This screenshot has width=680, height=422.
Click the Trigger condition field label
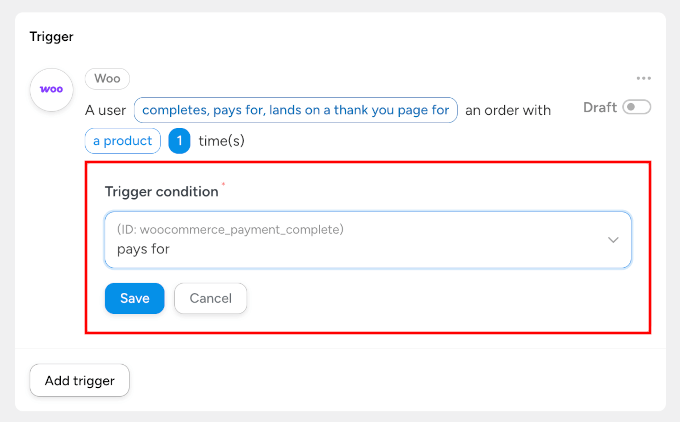click(x=161, y=191)
